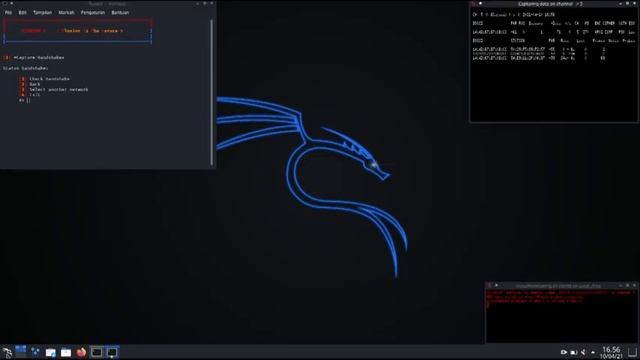Screen dimensions: 640x360
Task: Open the File menu in Konsole
Action: 8,13
